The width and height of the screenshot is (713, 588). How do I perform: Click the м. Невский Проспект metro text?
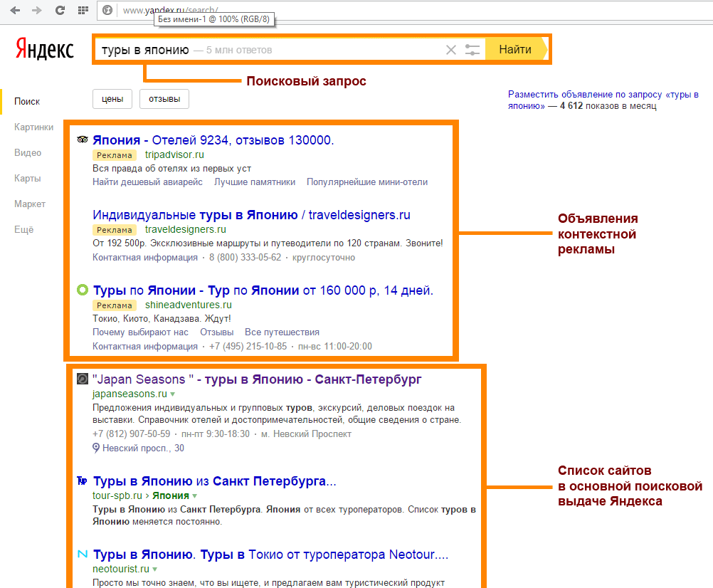[306, 434]
